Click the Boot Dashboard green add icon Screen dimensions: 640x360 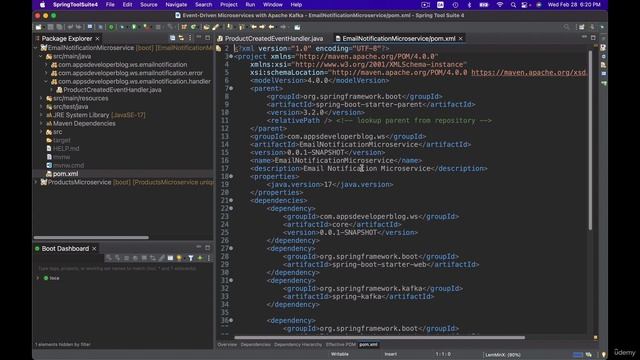(x=200, y=258)
